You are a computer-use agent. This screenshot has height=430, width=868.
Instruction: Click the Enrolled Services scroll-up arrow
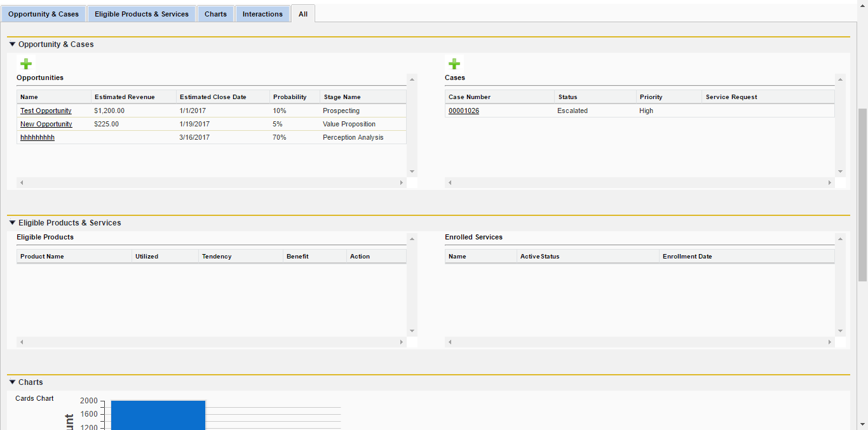point(841,239)
